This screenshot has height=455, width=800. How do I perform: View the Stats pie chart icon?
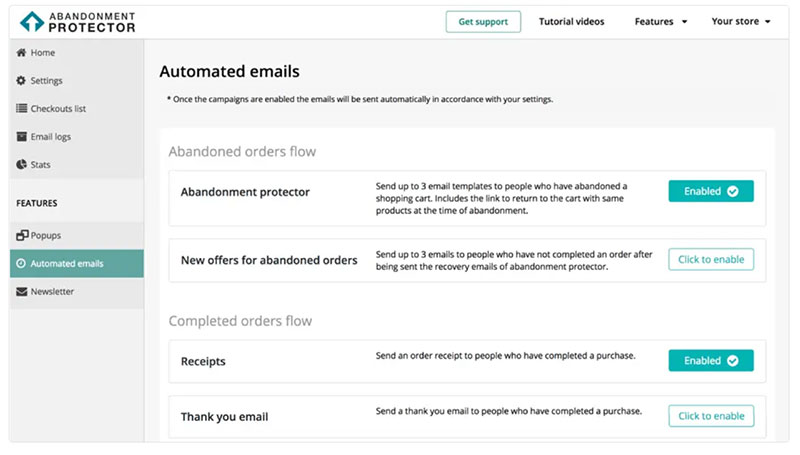coord(21,164)
